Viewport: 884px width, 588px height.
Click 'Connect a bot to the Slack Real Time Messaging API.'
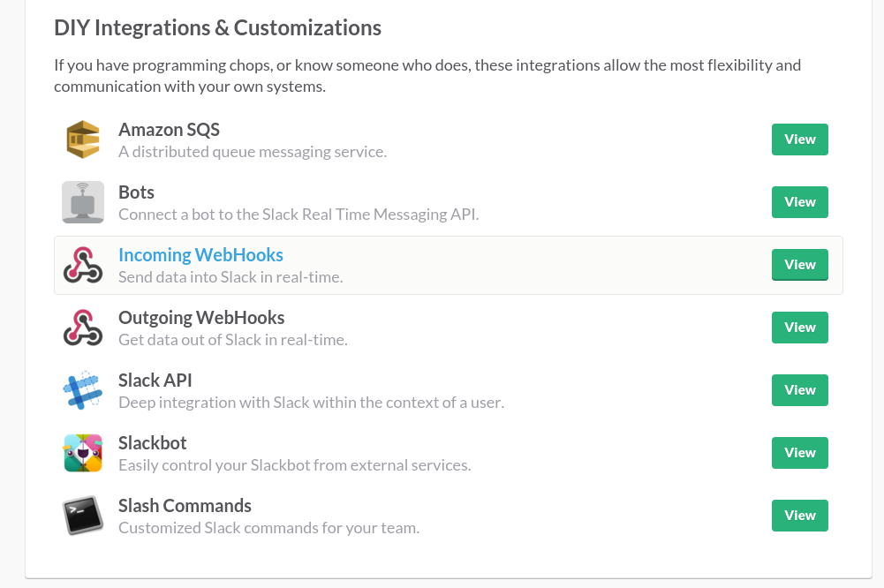(x=298, y=215)
